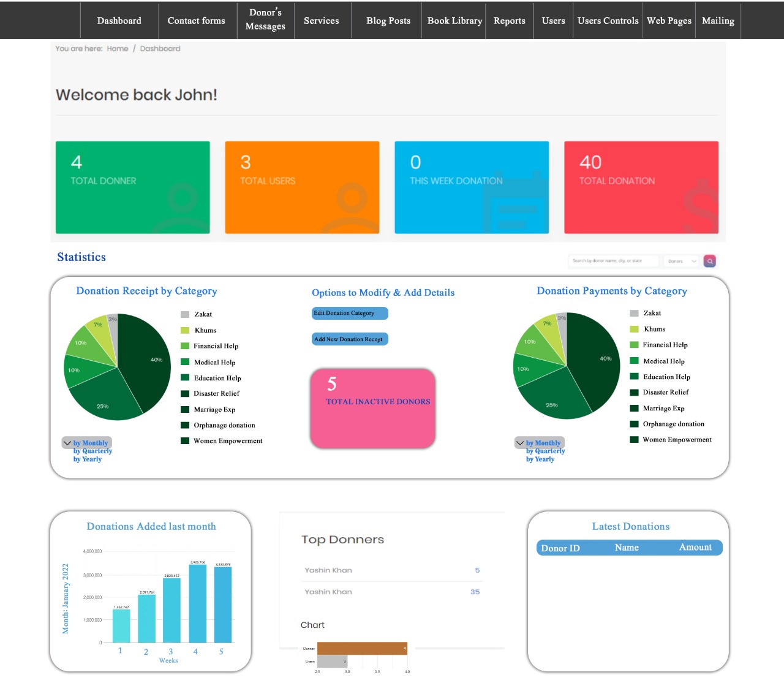Open the Donors filter dropdown
Image resolution: width=784 pixels, height=686 pixels.
[681, 261]
